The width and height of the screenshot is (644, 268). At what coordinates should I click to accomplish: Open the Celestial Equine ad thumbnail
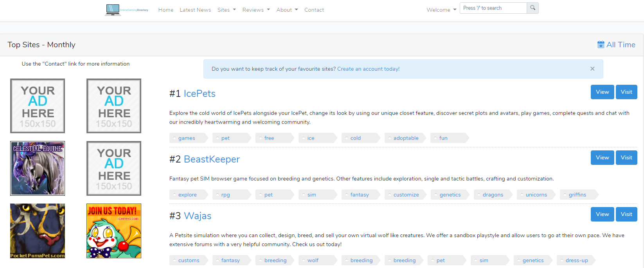click(x=38, y=168)
